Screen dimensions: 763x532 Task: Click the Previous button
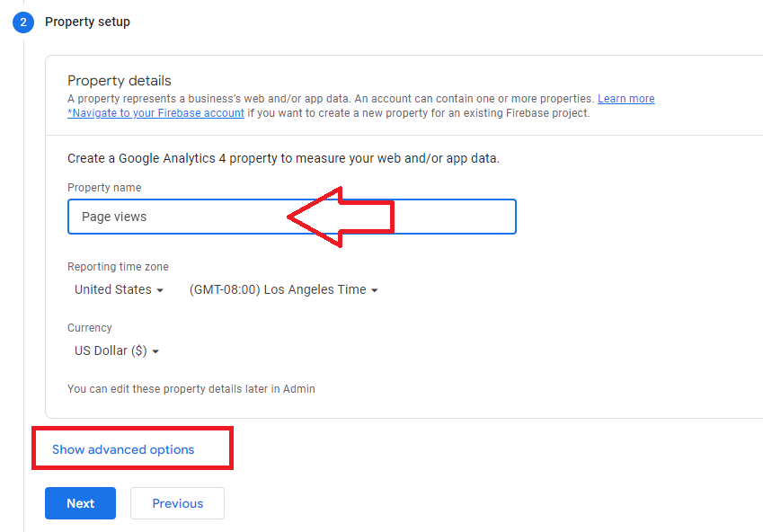177,503
